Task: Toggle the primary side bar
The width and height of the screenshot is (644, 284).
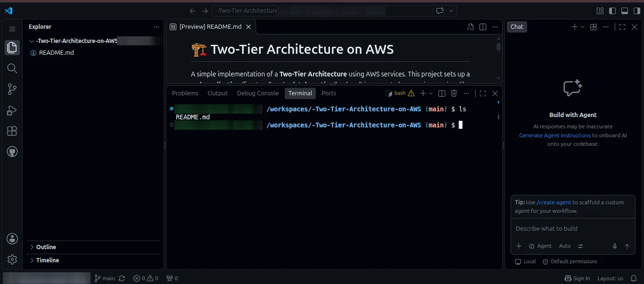Action: pos(612,11)
